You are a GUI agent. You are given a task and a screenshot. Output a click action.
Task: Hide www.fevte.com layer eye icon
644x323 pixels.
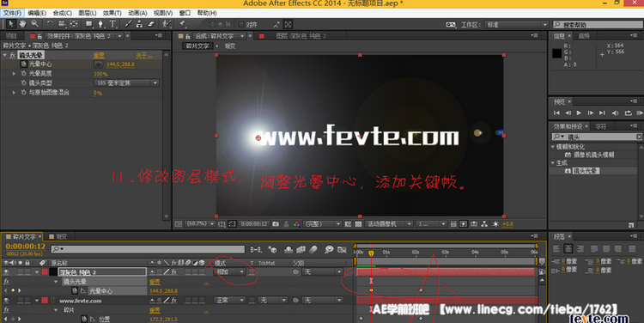(7, 301)
